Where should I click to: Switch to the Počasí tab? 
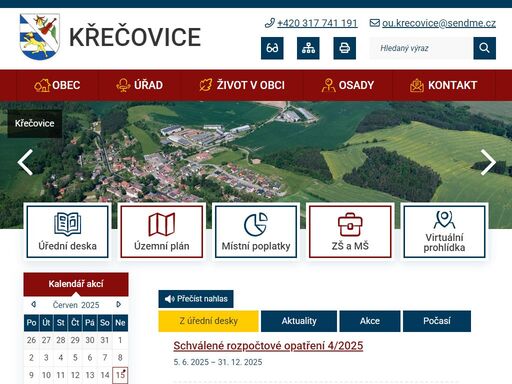[x=437, y=321]
